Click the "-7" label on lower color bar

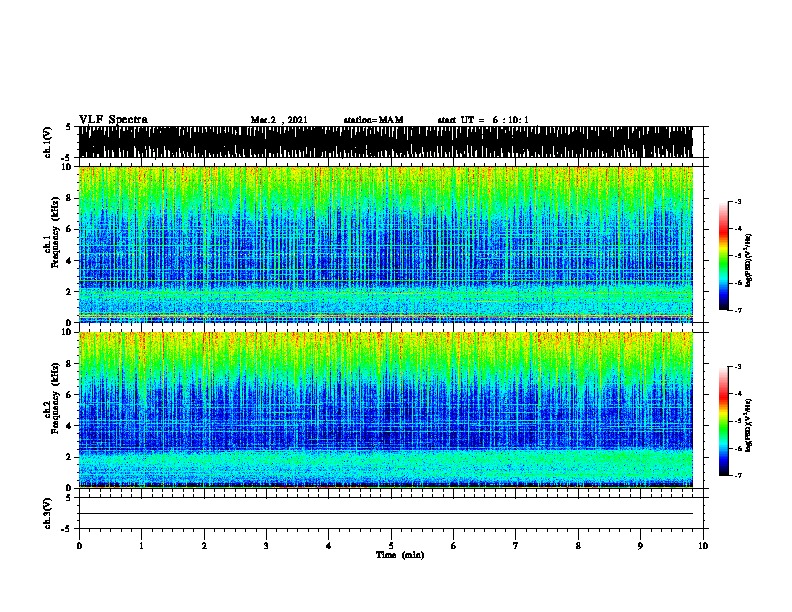(x=738, y=476)
